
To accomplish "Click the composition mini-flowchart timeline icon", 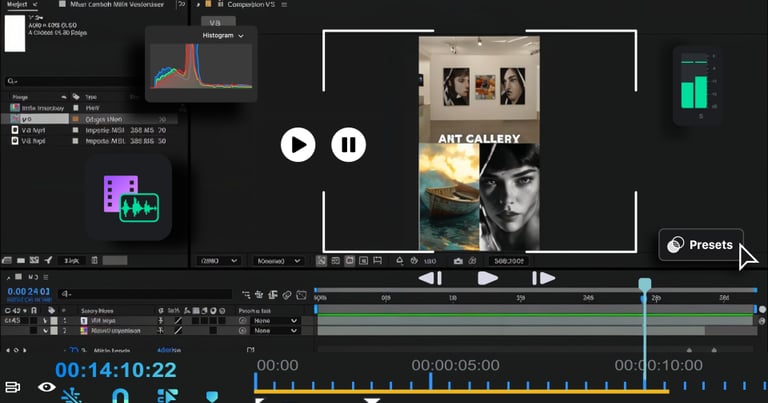I will tap(246, 294).
